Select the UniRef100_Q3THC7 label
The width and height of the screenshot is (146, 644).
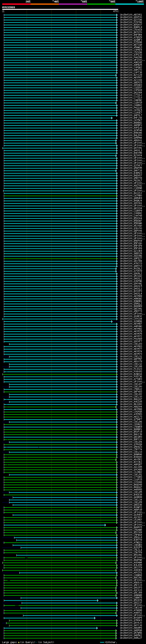(x=131, y=165)
